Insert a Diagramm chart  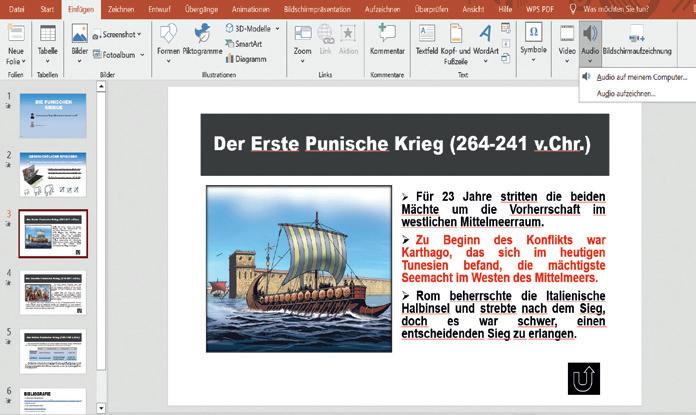click(x=243, y=58)
